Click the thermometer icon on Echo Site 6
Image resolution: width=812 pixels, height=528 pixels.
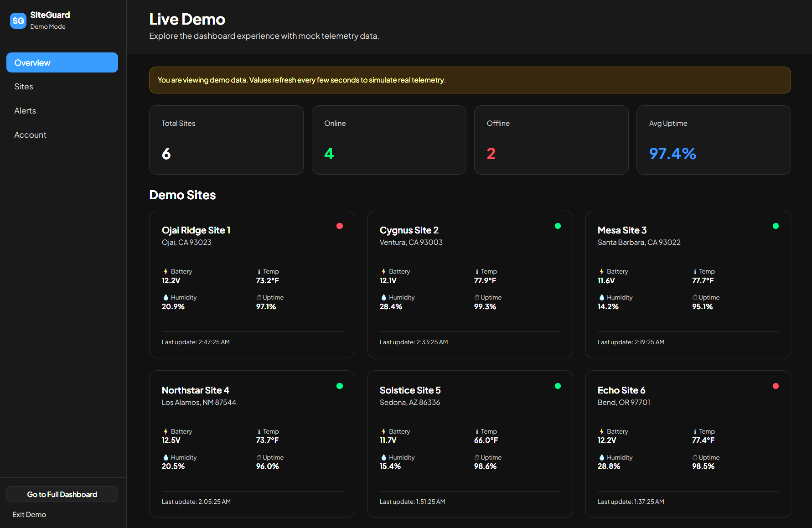tap(695, 431)
